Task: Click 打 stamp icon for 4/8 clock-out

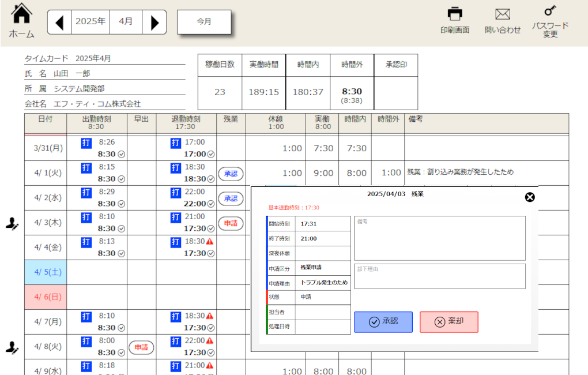Action: [175, 342]
